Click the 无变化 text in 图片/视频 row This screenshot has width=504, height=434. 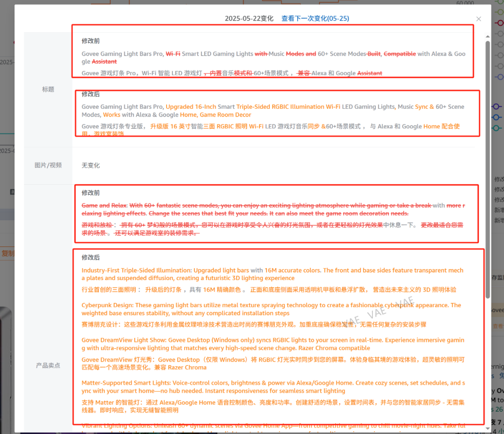pyautogui.click(x=91, y=165)
